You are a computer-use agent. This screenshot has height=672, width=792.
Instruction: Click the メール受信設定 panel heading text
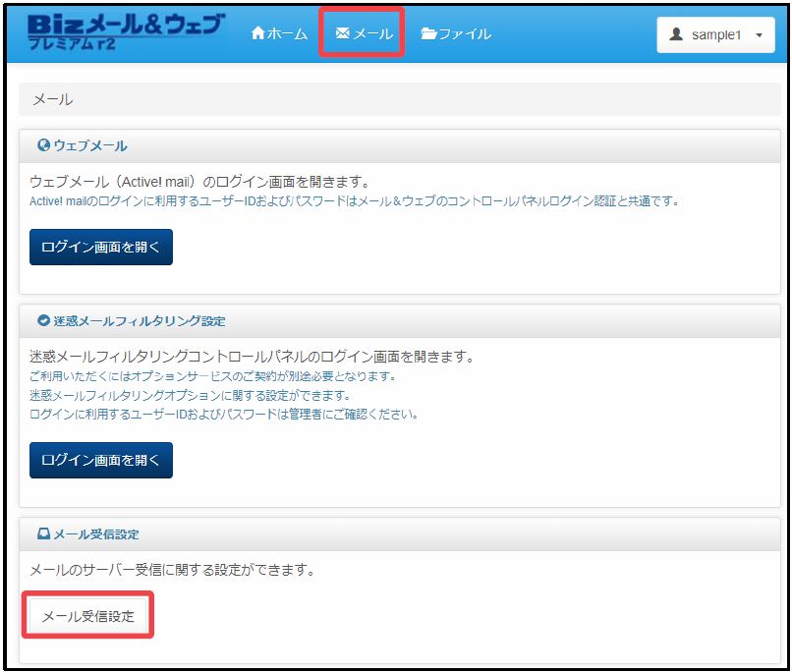[96, 534]
